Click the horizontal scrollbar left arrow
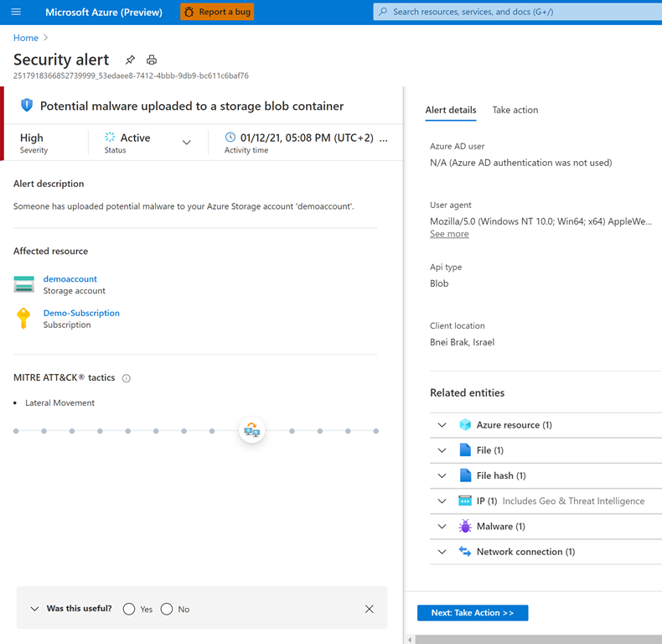The width and height of the screenshot is (662, 644). [x=410, y=639]
